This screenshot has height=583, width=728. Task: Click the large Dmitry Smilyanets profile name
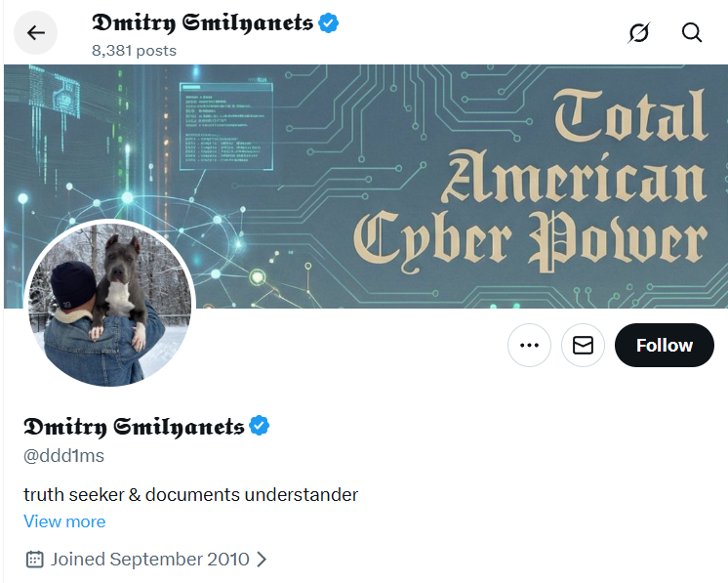[134, 427]
